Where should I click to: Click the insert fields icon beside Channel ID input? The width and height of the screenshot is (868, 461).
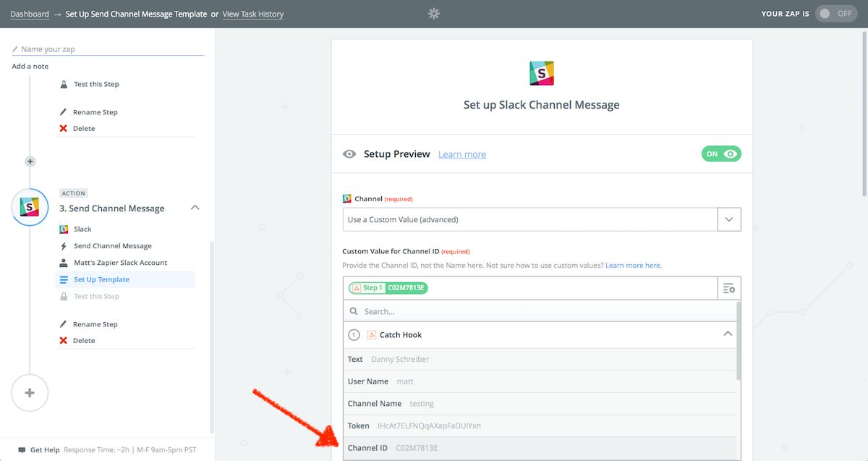click(x=729, y=288)
